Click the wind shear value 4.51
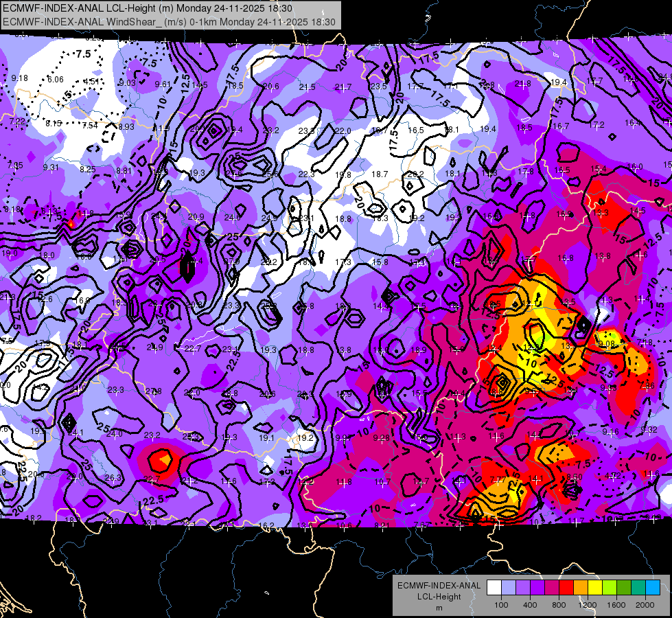This screenshot has height=618, width=672. [x=91, y=82]
